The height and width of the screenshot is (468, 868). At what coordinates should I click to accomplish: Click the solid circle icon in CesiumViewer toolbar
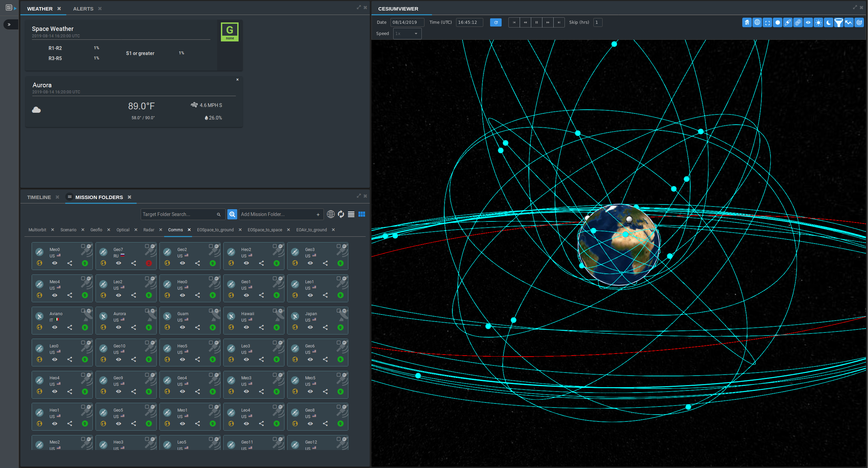coord(777,23)
